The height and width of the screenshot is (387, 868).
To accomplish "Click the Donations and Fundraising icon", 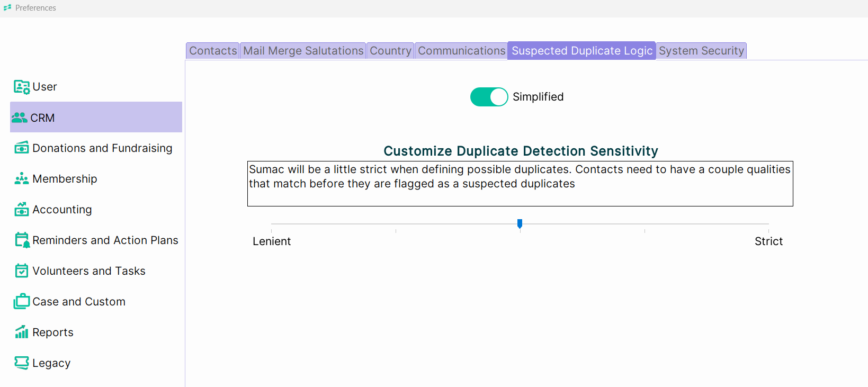I will pyautogui.click(x=22, y=148).
